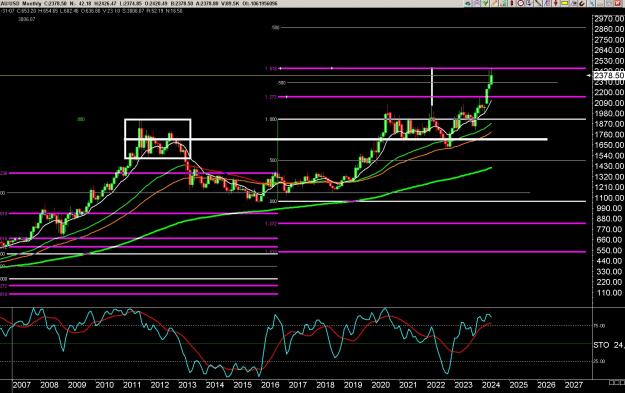Click the 2024 year label on time axis
625x393 pixels.
pos(491,385)
